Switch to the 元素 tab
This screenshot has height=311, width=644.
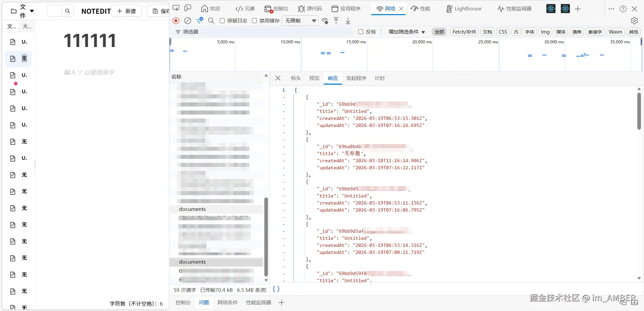[x=245, y=9]
